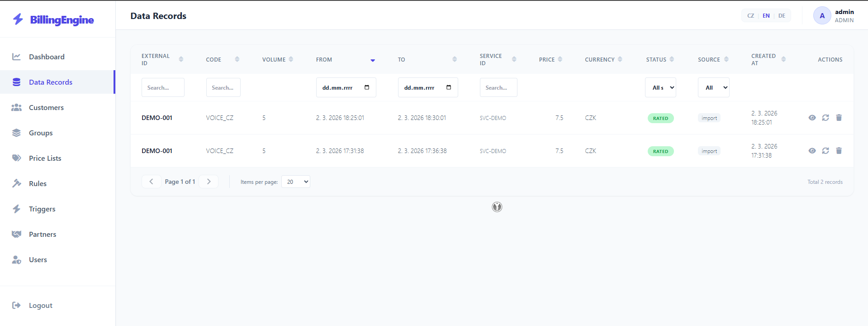Screen dimensions: 868x326
Task: Open the Users page link
Action: [57, 259]
